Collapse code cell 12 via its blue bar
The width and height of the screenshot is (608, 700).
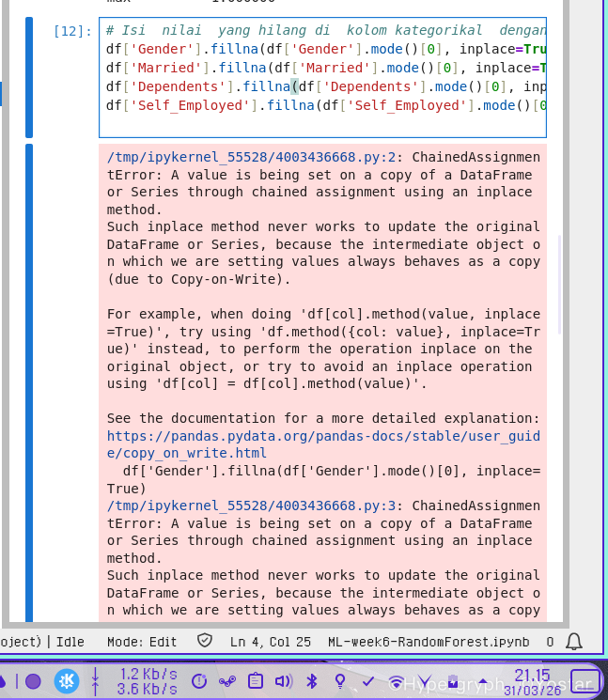pos(29,77)
